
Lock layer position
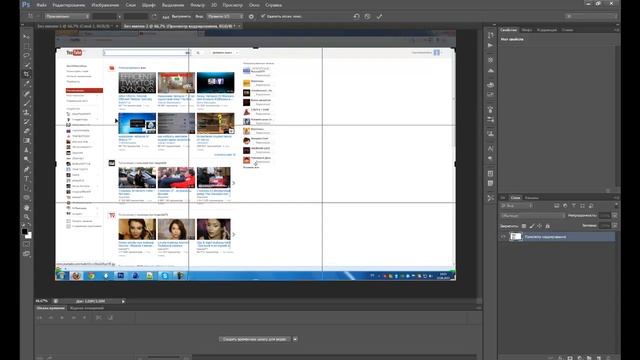point(540,226)
